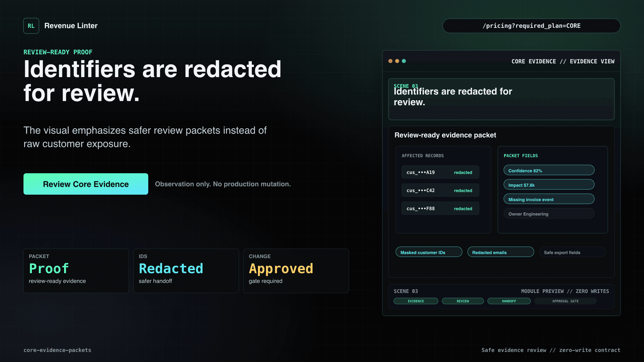Image resolution: width=644 pixels, height=362 pixels.
Task: Click the teal window dot
Action: 404,61
